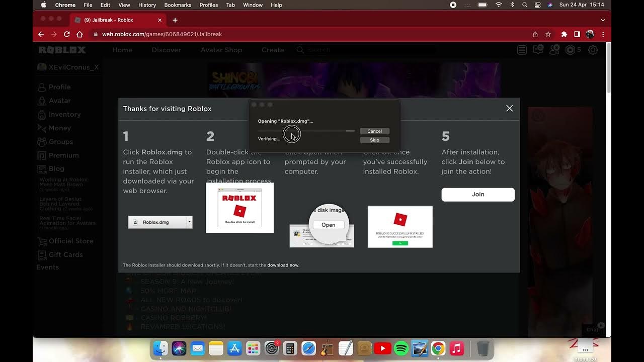Open Roblox Create page
The height and width of the screenshot is (362, 644).
[273, 50]
